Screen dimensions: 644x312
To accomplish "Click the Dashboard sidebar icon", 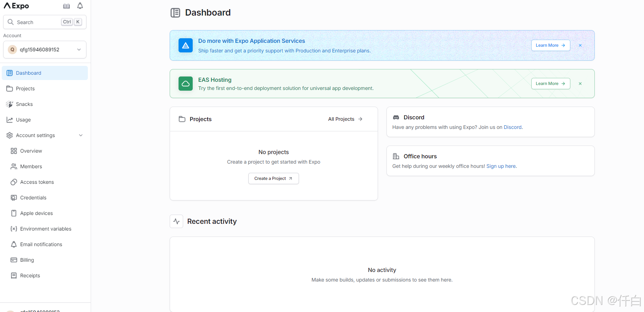I will [10, 73].
